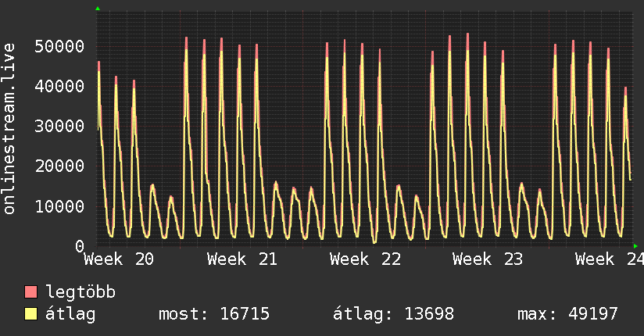This screenshot has height=336, width=644.
Task: Click the 50000 y-axis tick label
Action: pyautogui.click(x=59, y=46)
